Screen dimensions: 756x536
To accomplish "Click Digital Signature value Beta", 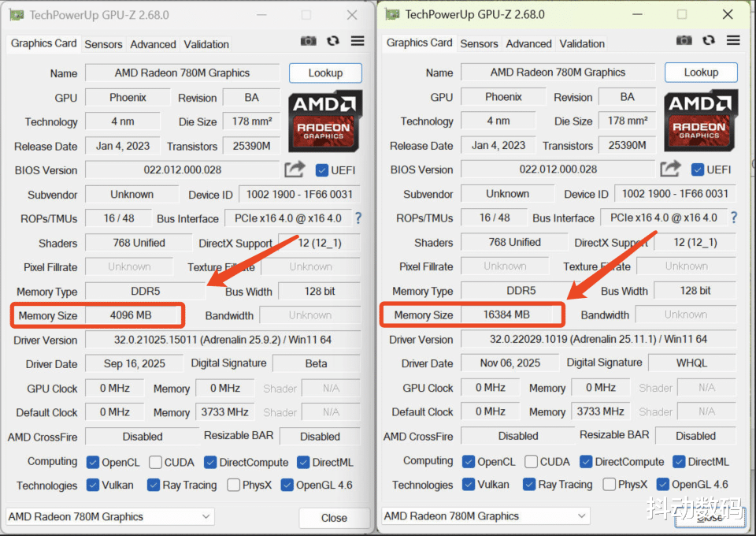I will click(317, 363).
